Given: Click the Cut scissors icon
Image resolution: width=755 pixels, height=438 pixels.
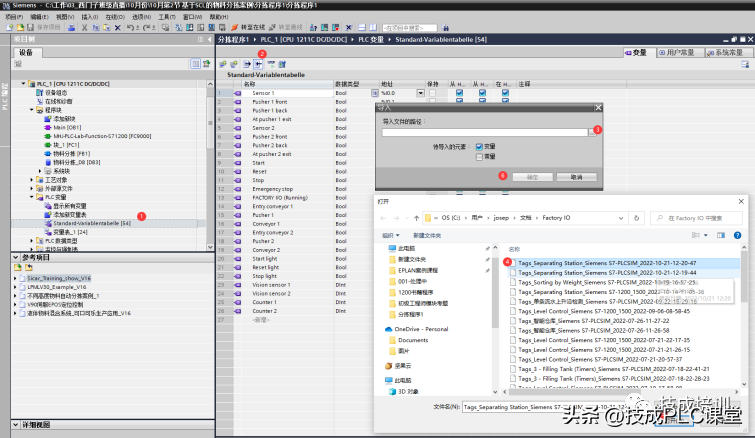Looking at the screenshot, I should [85, 27].
